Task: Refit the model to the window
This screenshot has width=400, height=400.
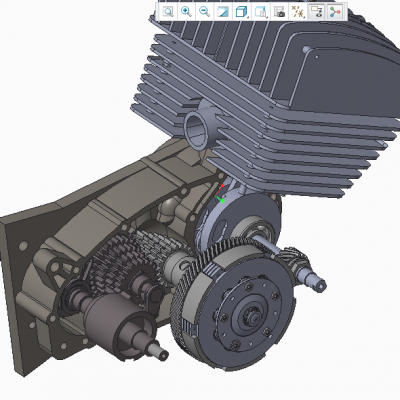Action: (168, 12)
